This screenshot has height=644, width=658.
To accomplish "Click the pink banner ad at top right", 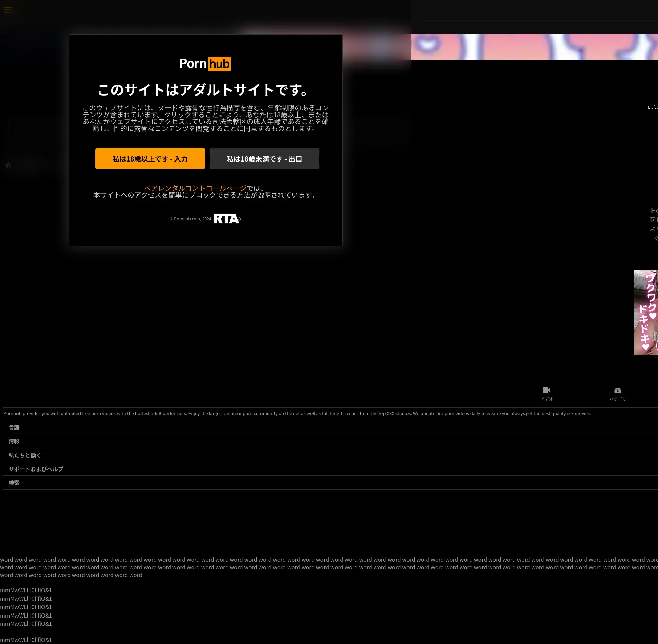I will pos(534,47).
